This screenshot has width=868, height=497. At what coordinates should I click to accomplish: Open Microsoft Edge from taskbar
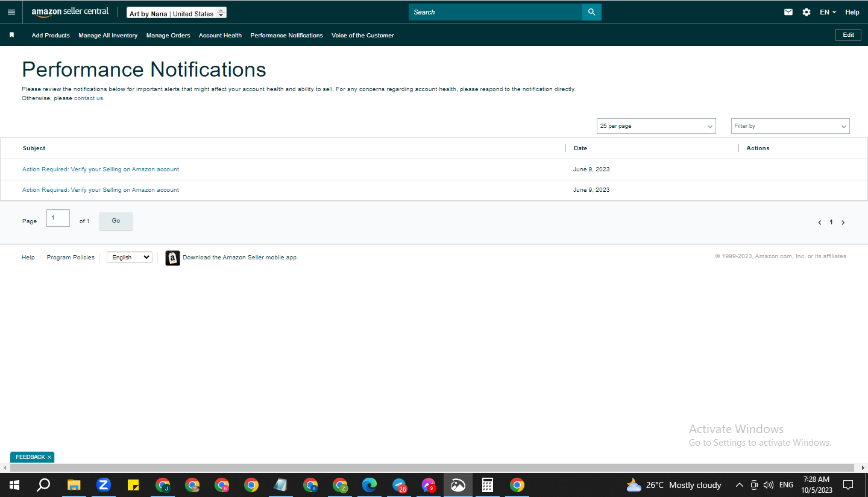click(x=370, y=485)
